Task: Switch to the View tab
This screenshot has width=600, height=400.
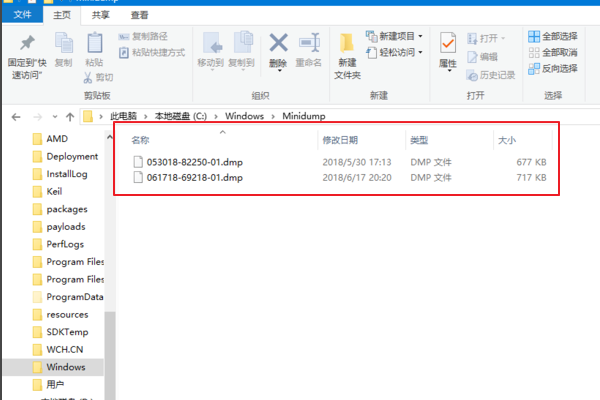Action: (139, 15)
